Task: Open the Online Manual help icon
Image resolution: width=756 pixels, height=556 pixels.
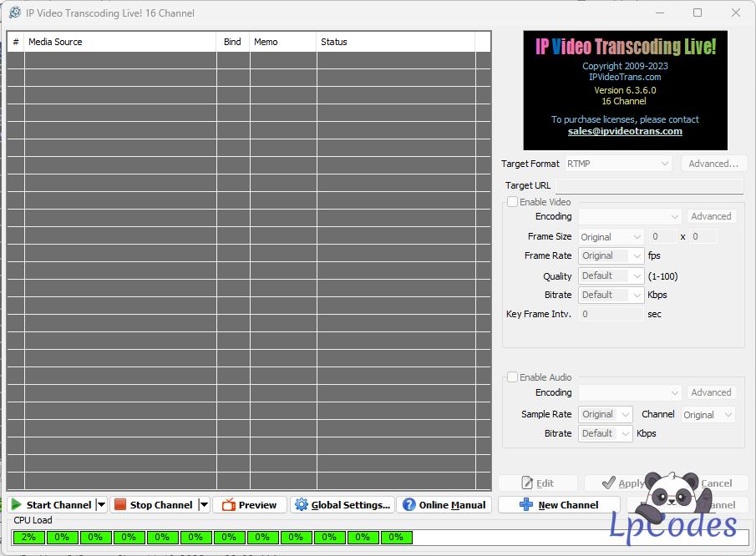Action: (408, 505)
